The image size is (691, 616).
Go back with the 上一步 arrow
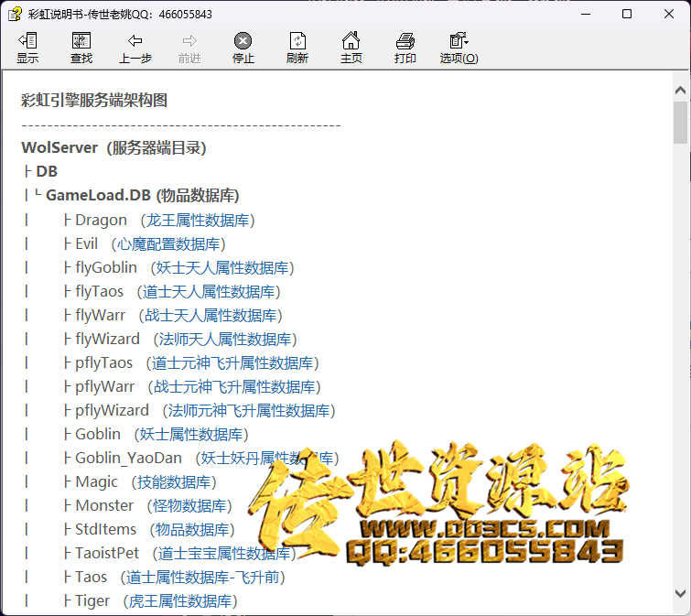click(135, 48)
